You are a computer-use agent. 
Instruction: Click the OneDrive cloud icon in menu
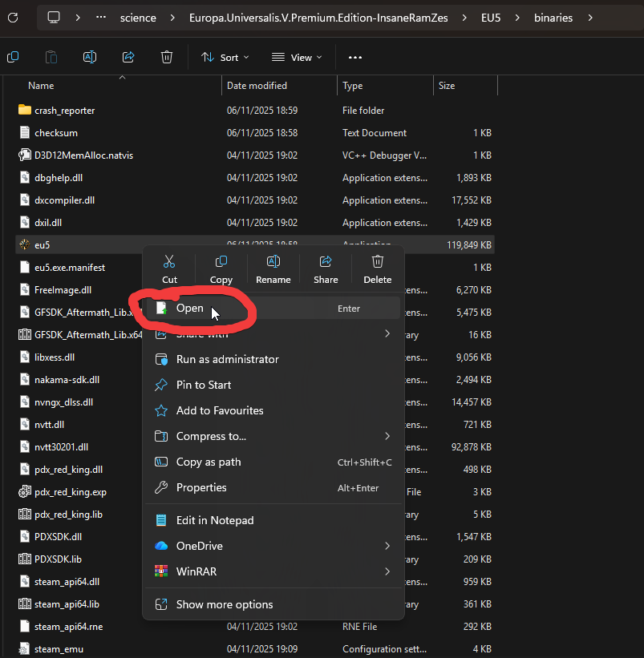tap(161, 546)
